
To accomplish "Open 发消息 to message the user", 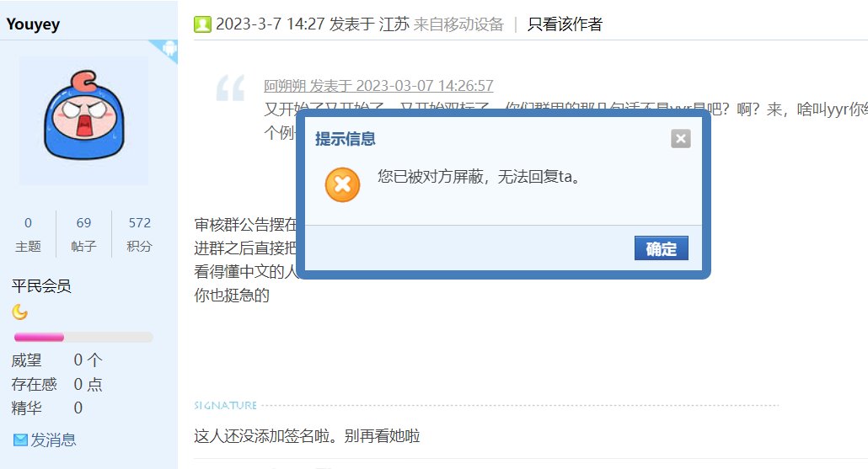I will point(53,440).
